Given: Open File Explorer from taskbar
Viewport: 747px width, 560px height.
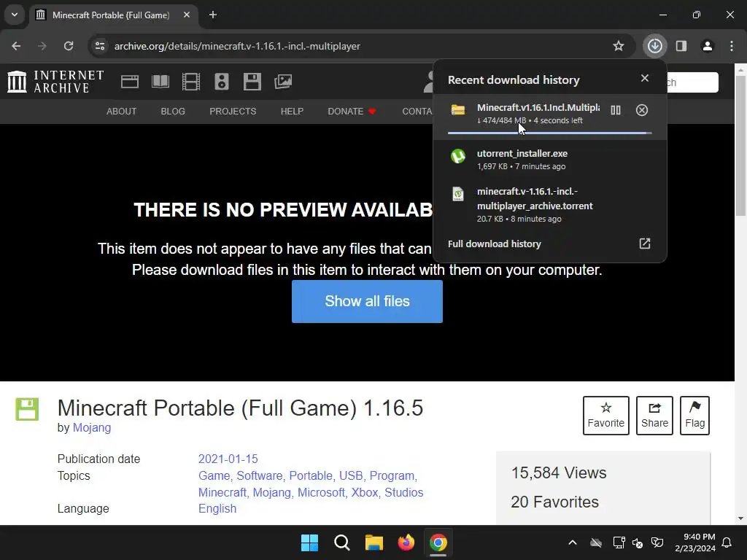Looking at the screenshot, I should coord(374,542).
